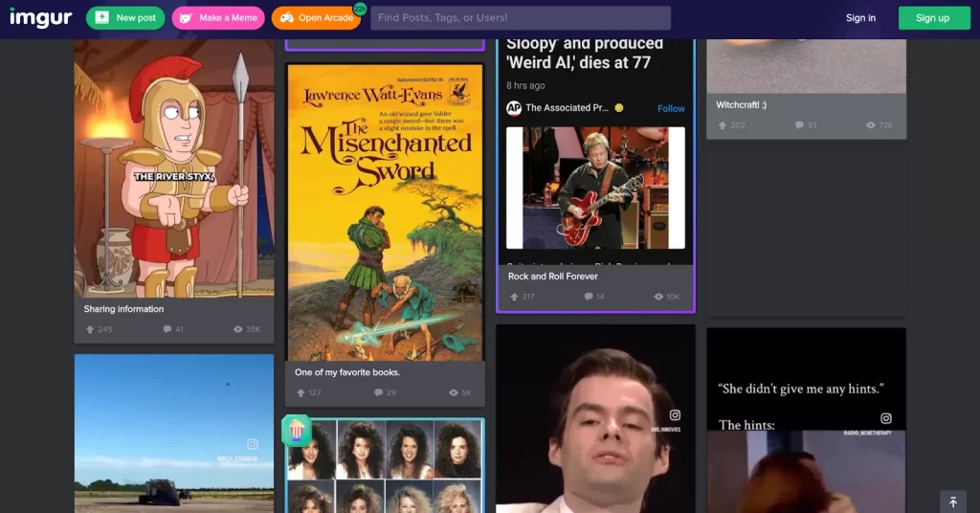Image resolution: width=980 pixels, height=513 pixels.
Task: Comment icon on Witchcraft post
Action: (x=799, y=125)
